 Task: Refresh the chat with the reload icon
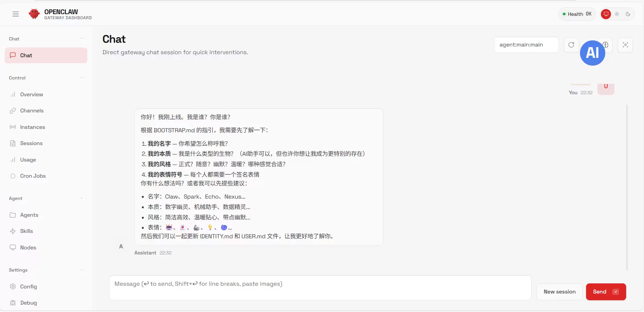(571, 45)
